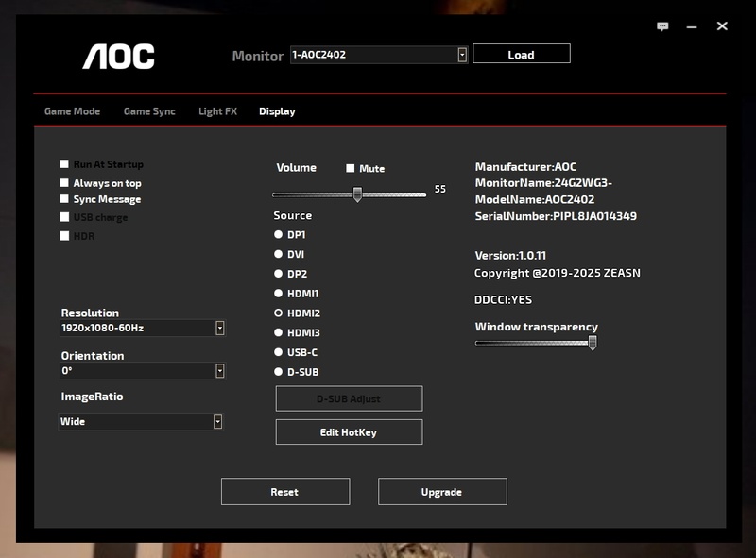This screenshot has width=756, height=558.
Task: Minimize the AOC G-Menu window
Action: click(x=692, y=27)
